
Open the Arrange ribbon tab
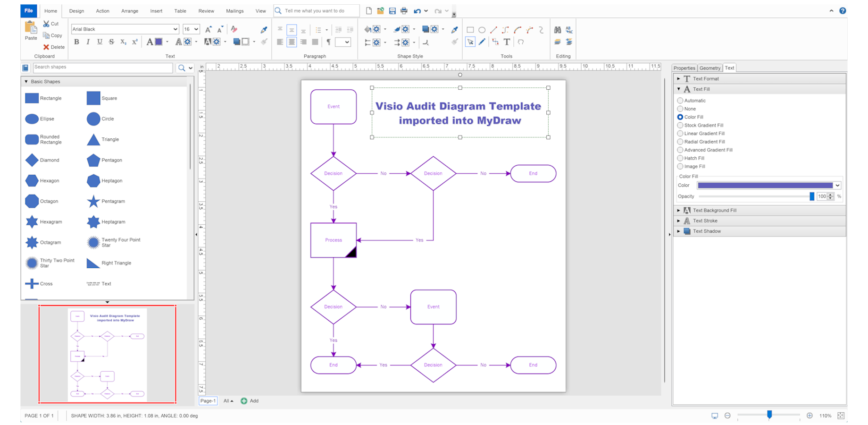(x=130, y=11)
